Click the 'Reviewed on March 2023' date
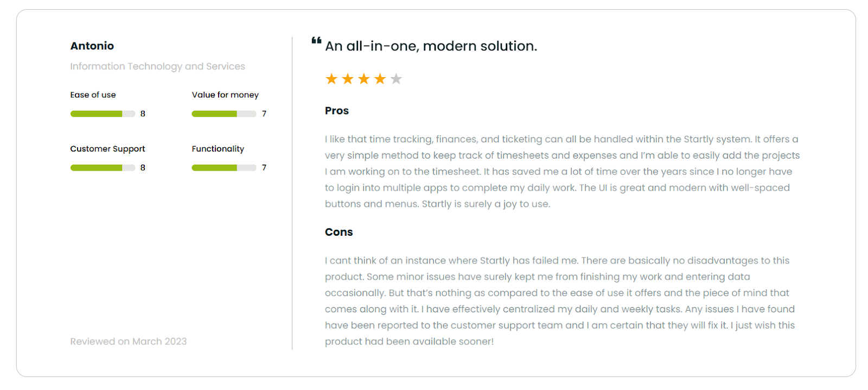 pyautogui.click(x=128, y=342)
